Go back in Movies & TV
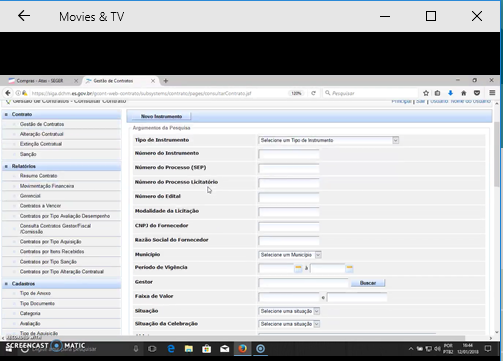 (24, 16)
